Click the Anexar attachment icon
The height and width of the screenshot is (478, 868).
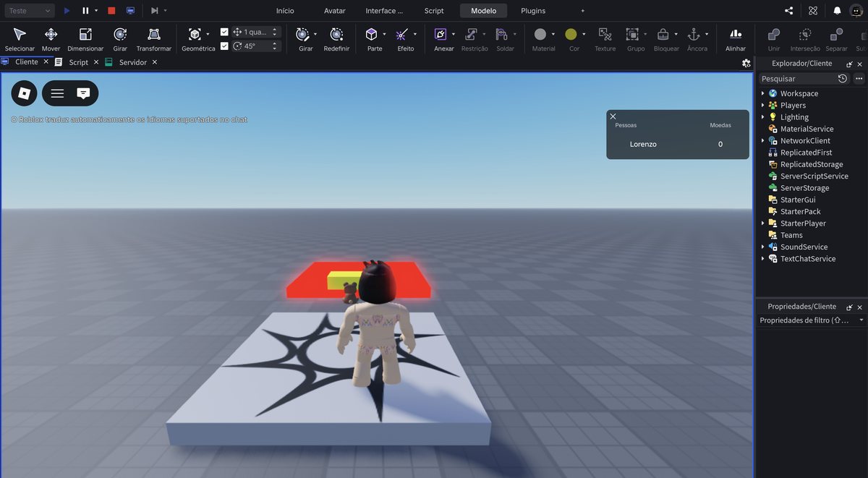(440, 35)
